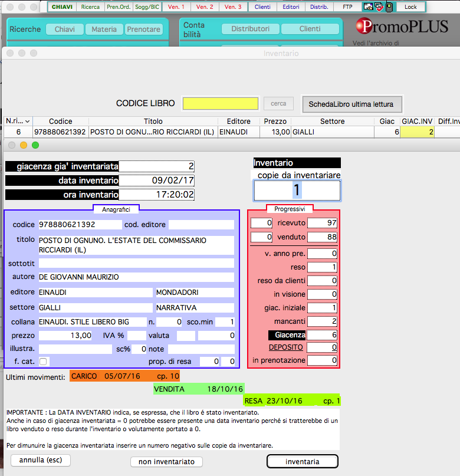Click the sottotit input field

click(x=136, y=263)
